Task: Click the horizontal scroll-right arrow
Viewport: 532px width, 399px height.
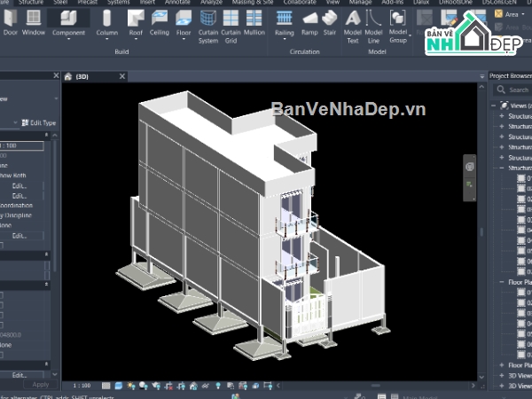Action: click(473, 386)
